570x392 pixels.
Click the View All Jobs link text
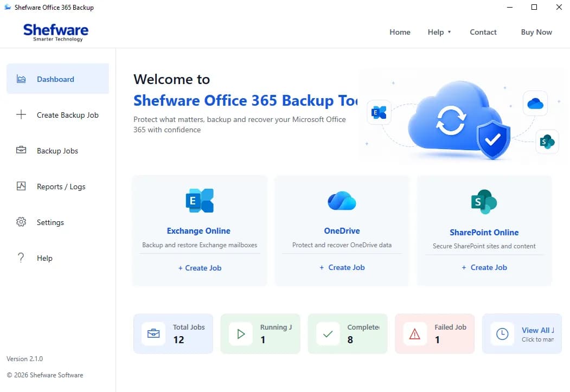tap(537, 330)
